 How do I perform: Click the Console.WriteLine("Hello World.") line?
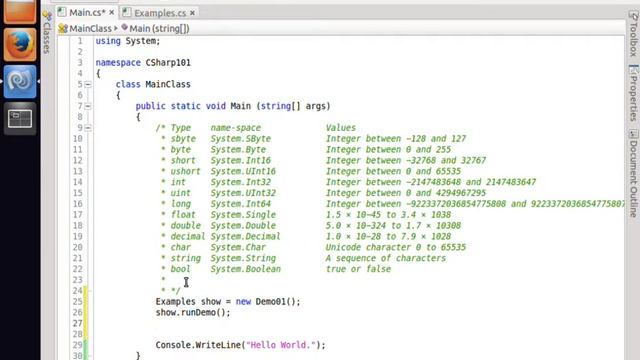coord(240,345)
